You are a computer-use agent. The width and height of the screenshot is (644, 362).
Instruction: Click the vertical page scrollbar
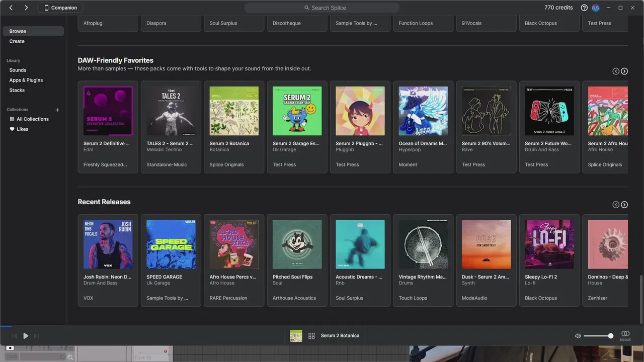point(640,300)
